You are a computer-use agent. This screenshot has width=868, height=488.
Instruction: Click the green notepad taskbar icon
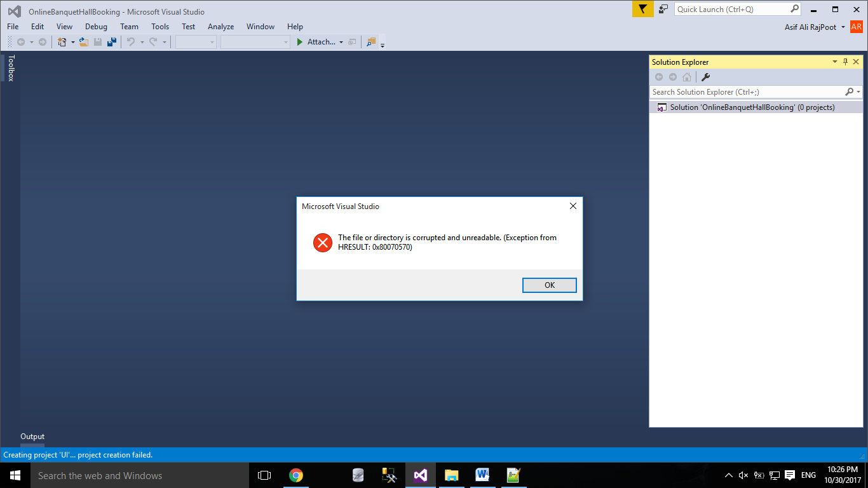tap(513, 475)
